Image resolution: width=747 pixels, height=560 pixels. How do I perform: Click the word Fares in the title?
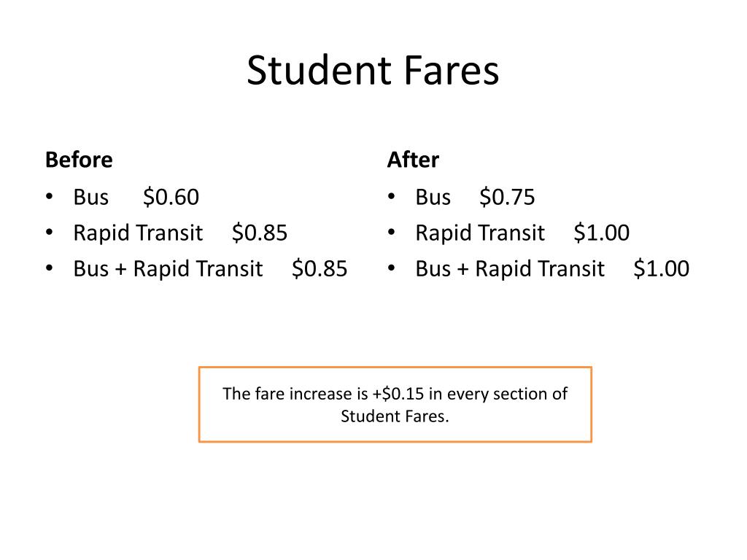pos(451,71)
